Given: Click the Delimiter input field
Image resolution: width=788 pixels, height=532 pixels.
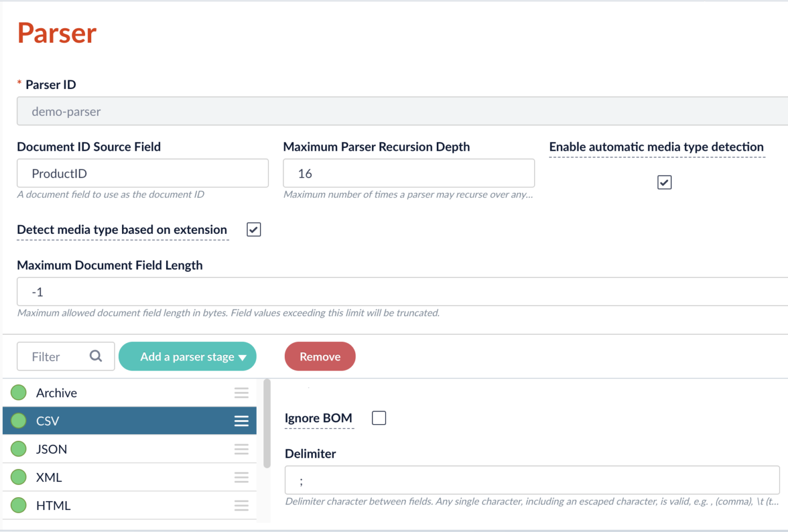Looking at the screenshot, I should coord(532,480).
